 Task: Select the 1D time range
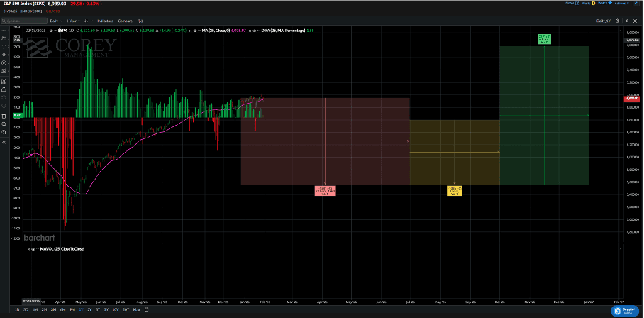click(x=17, y=309)
